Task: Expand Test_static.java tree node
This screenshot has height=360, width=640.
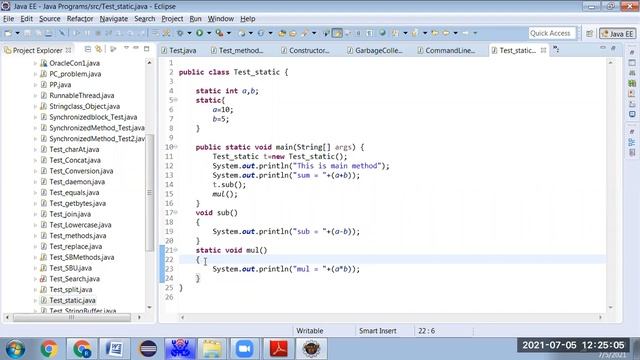Action: coord(35,300)
